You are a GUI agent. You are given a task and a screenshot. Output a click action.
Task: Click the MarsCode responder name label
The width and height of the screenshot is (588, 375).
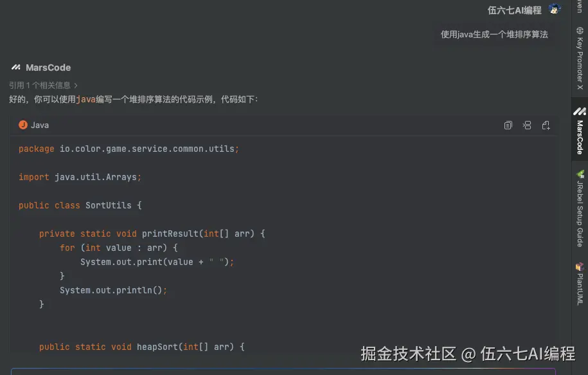click(48, 68)
